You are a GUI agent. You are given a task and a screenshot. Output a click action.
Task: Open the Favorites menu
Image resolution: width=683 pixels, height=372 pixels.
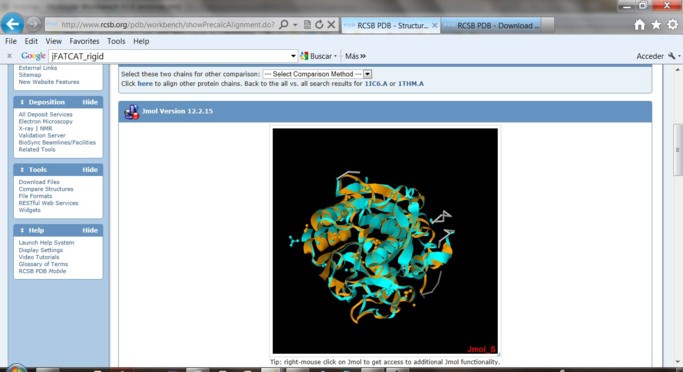[84, 41]
